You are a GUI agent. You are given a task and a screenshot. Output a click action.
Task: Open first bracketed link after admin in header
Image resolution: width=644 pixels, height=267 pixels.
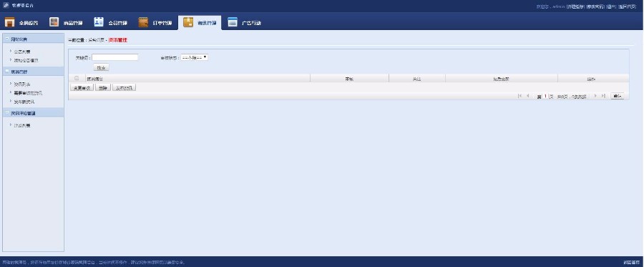[575, 6]
